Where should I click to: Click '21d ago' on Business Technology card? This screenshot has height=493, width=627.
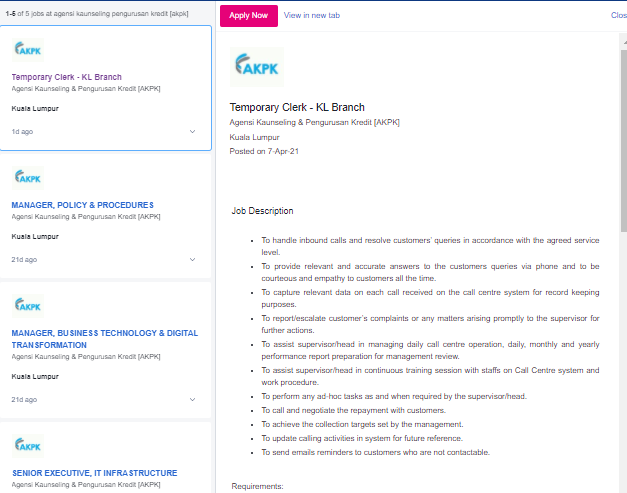click(x=24, y=399)
